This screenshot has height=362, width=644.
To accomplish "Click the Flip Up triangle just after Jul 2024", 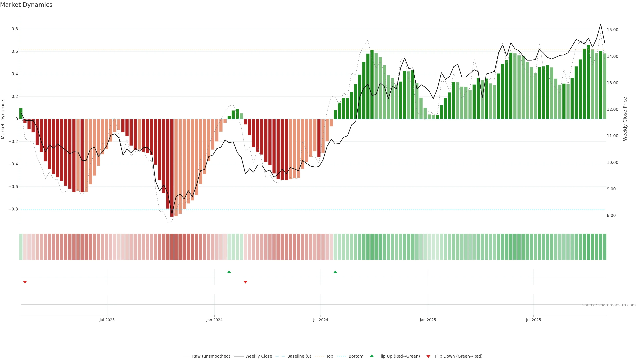I will point(335,272).
